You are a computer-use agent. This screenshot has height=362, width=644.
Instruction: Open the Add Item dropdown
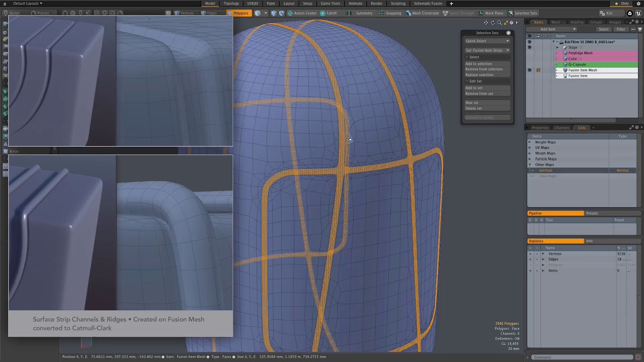(551, 29)
